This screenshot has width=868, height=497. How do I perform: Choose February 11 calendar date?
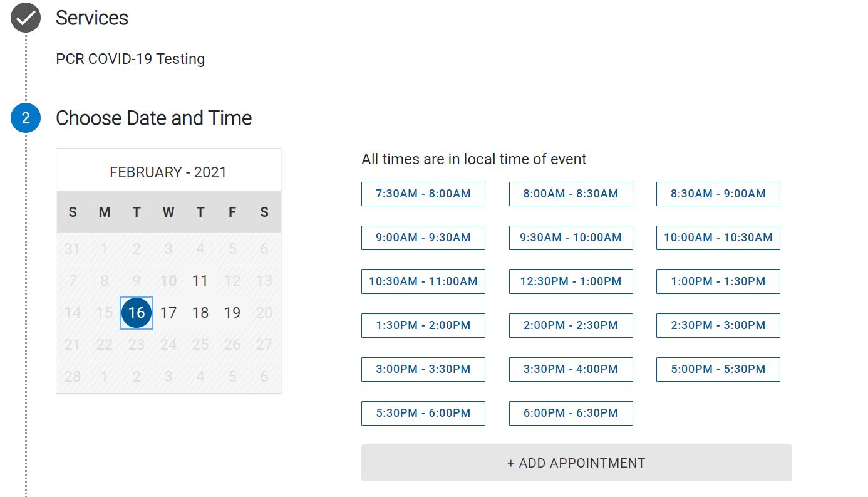(x=200, y=281)
